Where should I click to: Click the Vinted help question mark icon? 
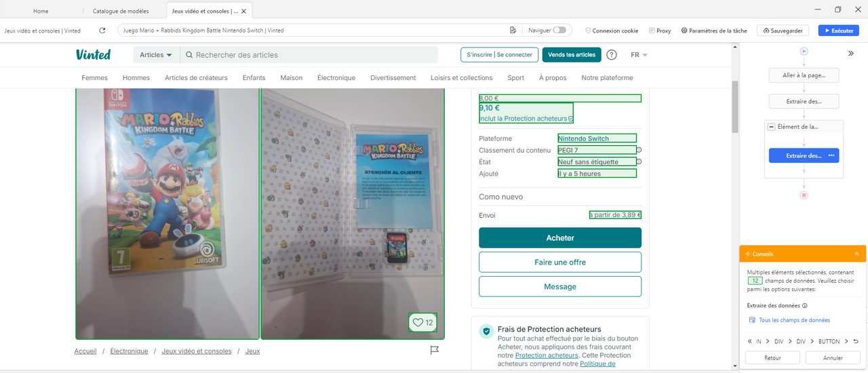pos(612,55)
